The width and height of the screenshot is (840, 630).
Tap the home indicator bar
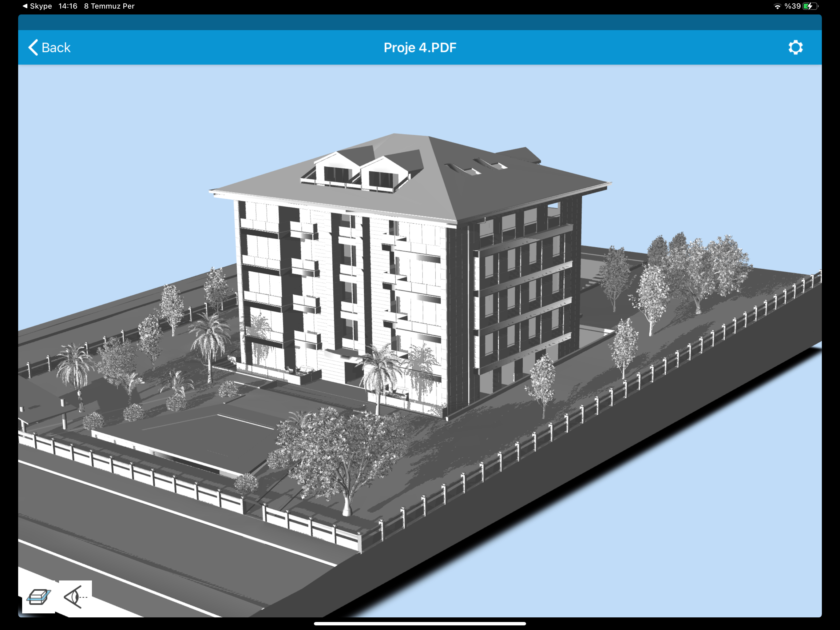click(x=420, y=623)
